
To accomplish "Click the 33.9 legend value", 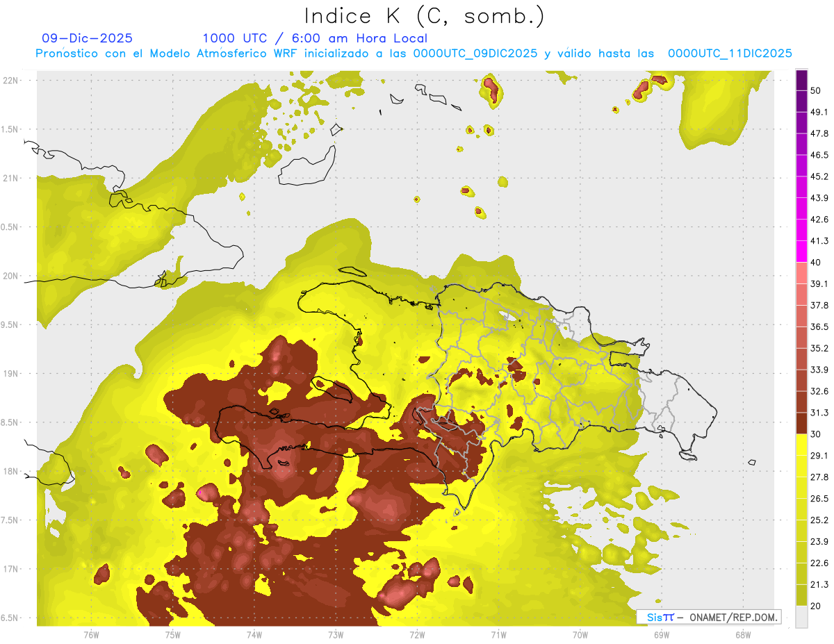I will [819, 370].
